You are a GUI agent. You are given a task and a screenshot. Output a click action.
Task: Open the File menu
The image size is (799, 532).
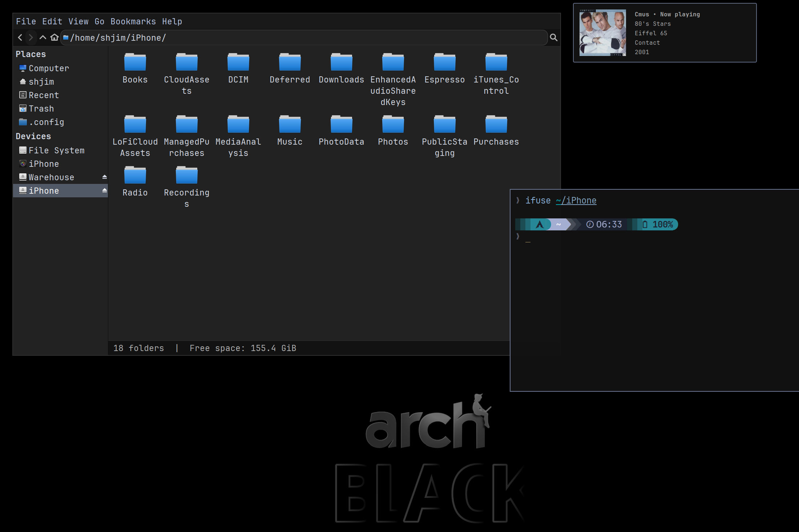click(x=26, y=21)
